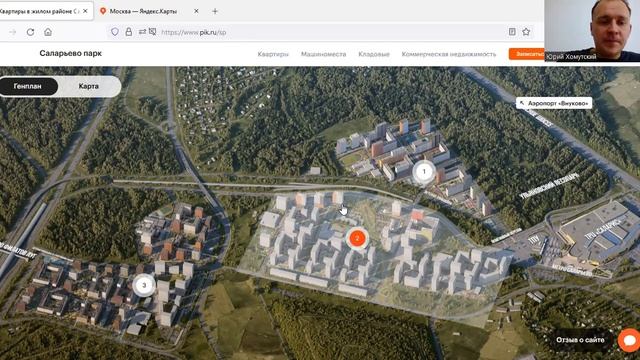This screenshot has height=360, width=640.
Task: Select orange phase marker 2 on masterplan
Action: tap(357, 238)
